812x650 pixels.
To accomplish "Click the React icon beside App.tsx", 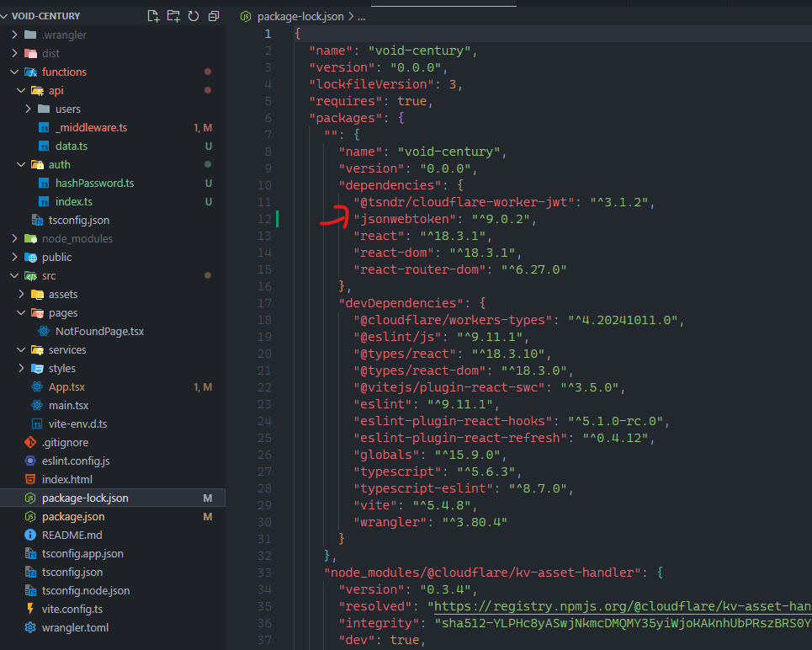I will [x=37, y=386].
